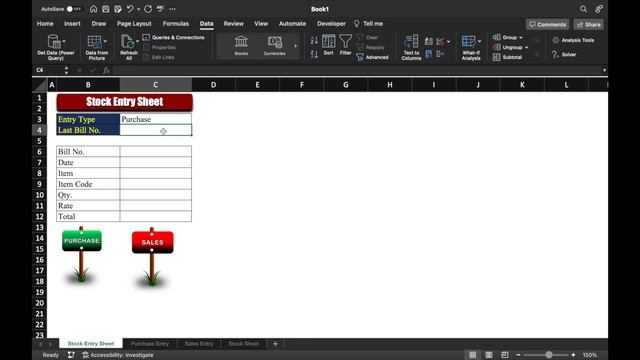Open the Developer tab
The height and width of the screenshot is (360, 640).
(331, 24)
